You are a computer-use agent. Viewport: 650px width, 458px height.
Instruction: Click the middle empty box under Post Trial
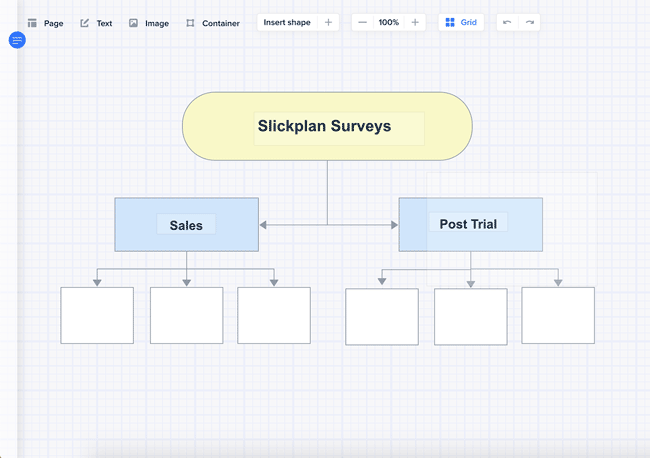point(470,316)
